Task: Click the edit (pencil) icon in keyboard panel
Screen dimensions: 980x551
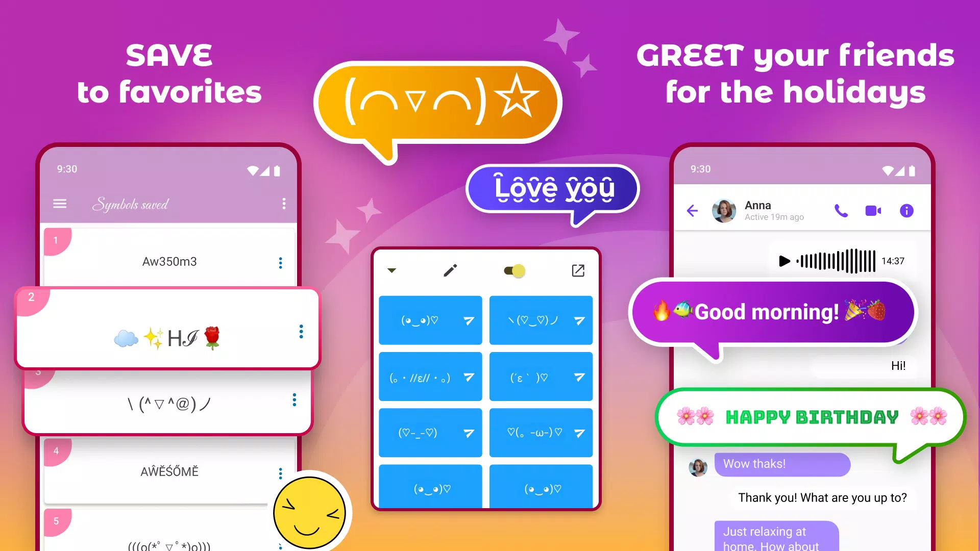Action: [450, 270]
